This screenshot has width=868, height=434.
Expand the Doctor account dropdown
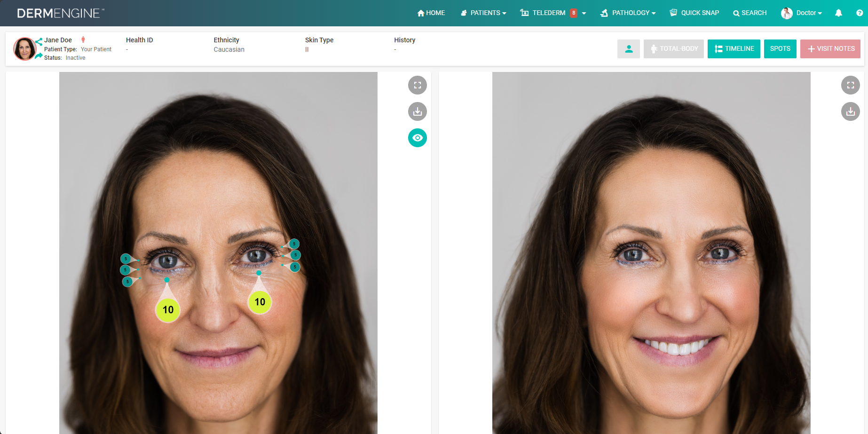coord(802,13)
